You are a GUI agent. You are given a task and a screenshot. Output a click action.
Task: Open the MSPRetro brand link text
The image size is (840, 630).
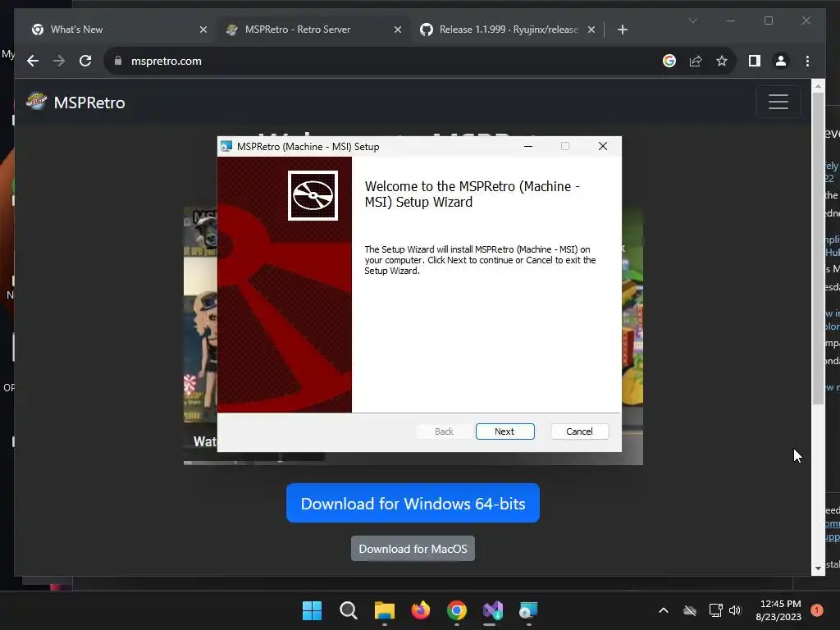coord(89,103)
